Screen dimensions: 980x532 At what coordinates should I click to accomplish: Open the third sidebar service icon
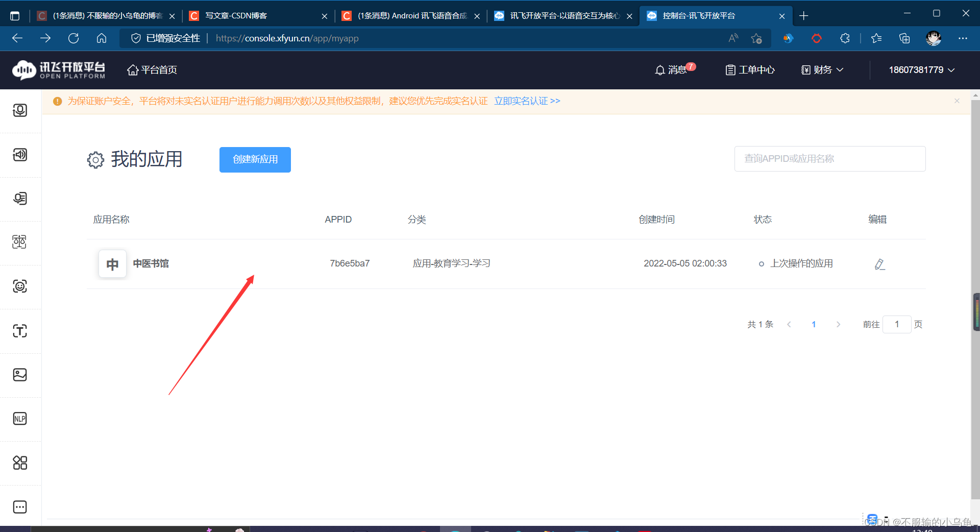pyautogui.click(x=20, y=199)
